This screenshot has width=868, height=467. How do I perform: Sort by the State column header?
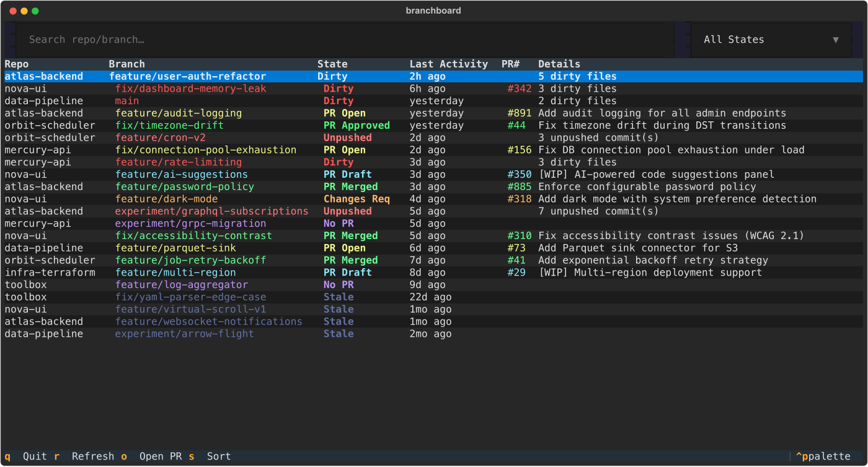click(x=332, y=64)
